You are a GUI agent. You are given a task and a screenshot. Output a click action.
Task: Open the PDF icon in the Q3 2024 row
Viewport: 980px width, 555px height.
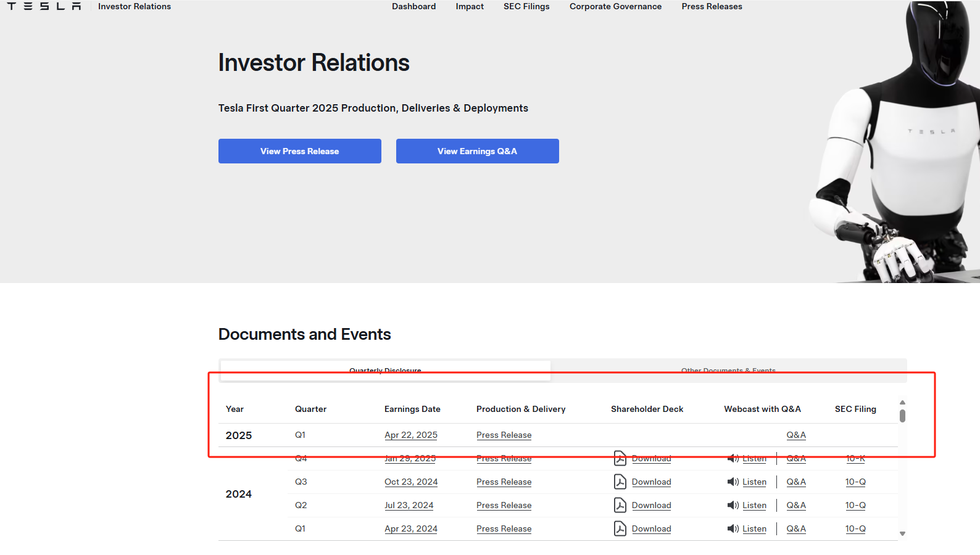pyautogui.click(x=620, y=482)
